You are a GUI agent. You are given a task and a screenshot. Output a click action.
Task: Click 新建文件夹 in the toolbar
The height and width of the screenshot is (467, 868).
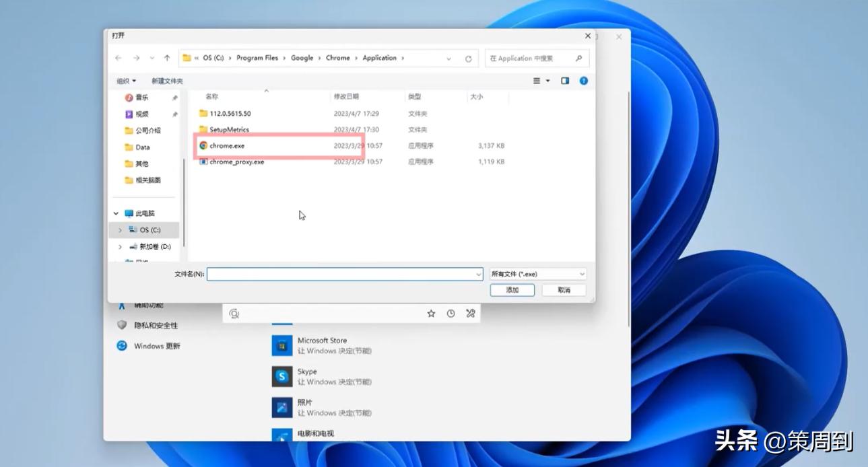click(x=167, y=81)
